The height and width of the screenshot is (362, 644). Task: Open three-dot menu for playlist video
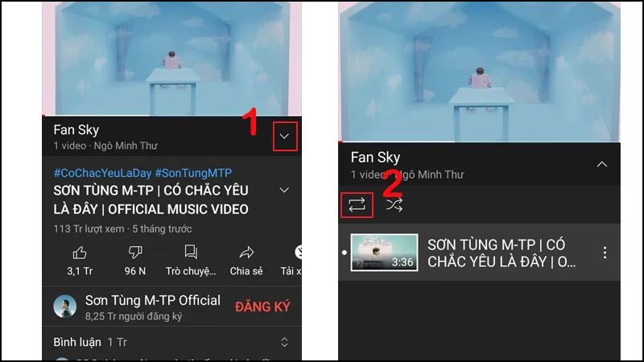[605, 253]
